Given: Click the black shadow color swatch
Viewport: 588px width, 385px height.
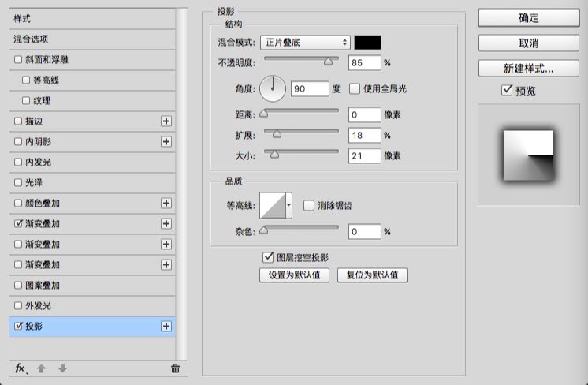Looking at the screenshot, I should tap(367, 43).
